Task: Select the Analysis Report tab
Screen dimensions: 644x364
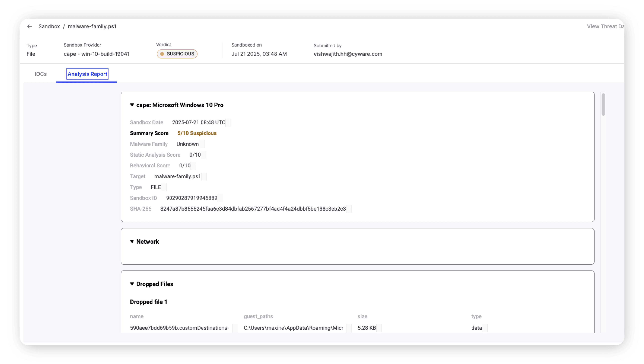Action: click(x=87, y=74)
